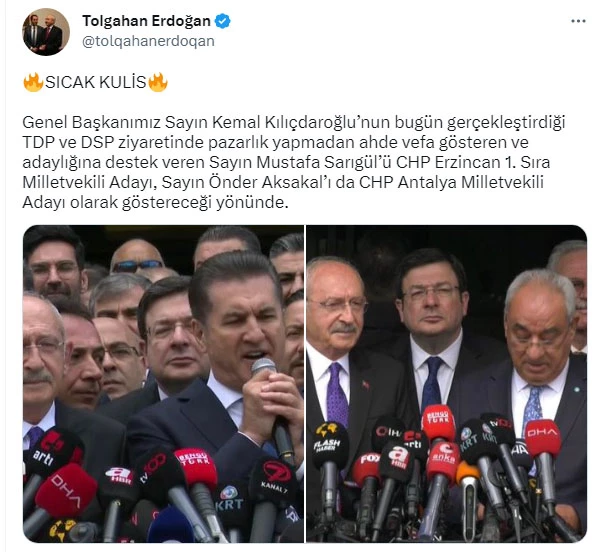Click the fire emoji after SICAK KULİS
This screenshot has height=552, width=602.
point(157,82)
